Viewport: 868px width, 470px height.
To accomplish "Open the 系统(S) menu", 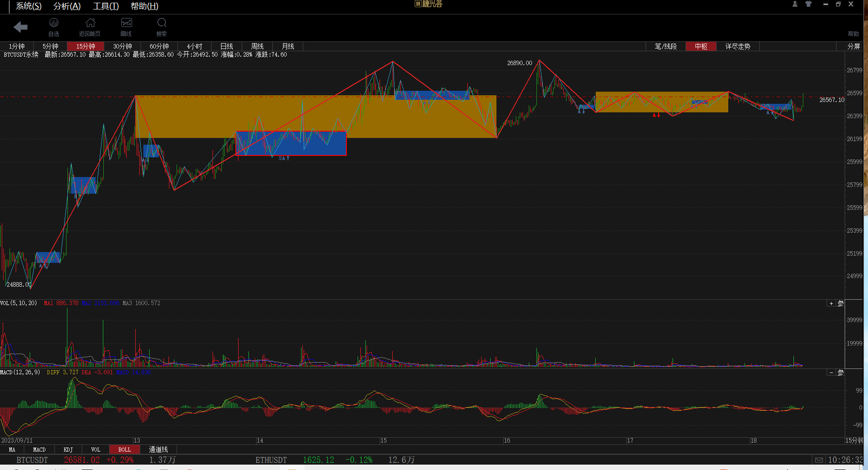I will pyautogui.click(x=29, y=6).
